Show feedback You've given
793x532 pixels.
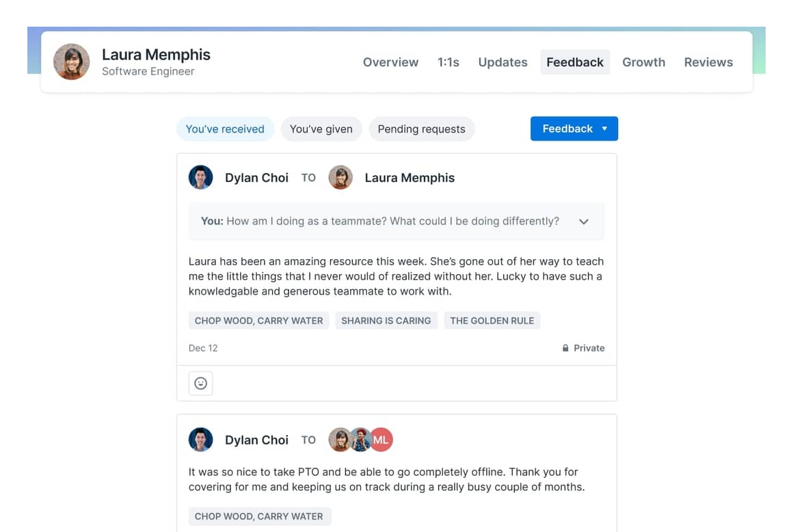(321, 129)
